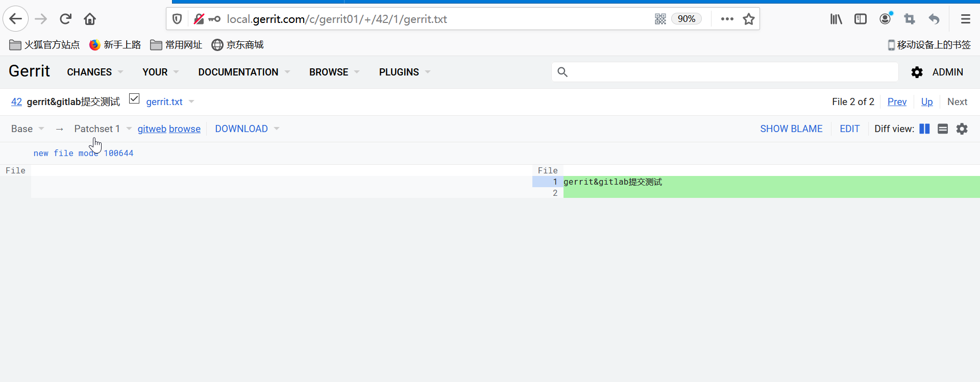Click the address bar URL
Screen dimensions: 980x382
337,19
